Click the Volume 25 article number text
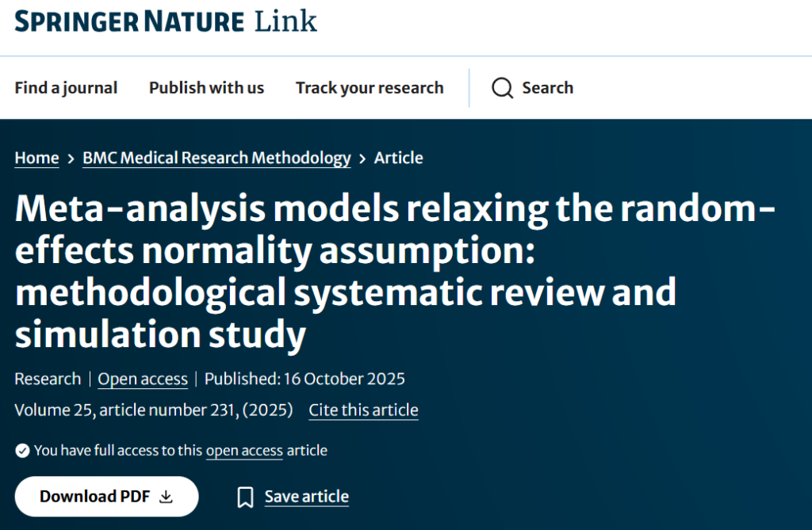Screen dimensions: 812x530 (154, 410)
